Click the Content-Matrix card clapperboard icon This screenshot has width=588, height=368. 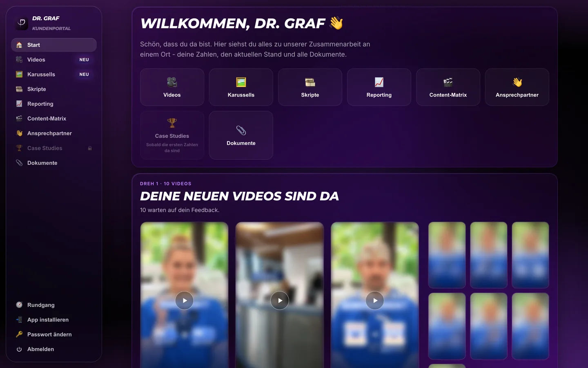448,82
